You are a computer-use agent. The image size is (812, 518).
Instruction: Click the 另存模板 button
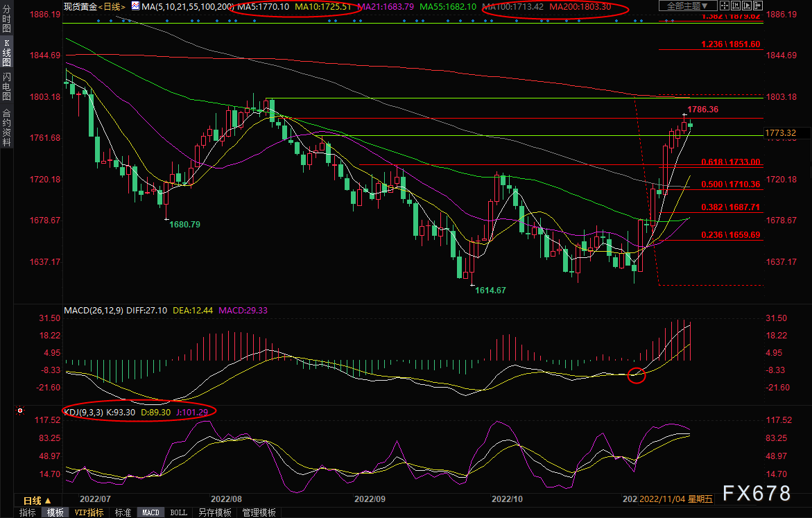214,512
